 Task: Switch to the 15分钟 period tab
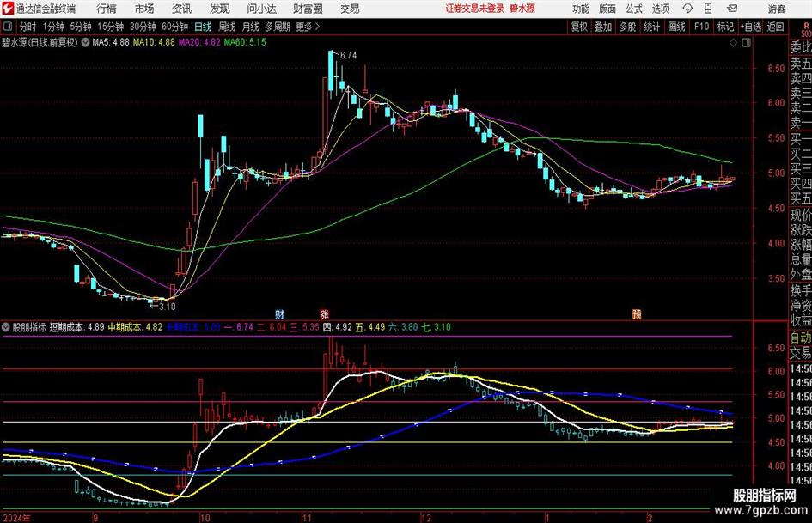110,27
